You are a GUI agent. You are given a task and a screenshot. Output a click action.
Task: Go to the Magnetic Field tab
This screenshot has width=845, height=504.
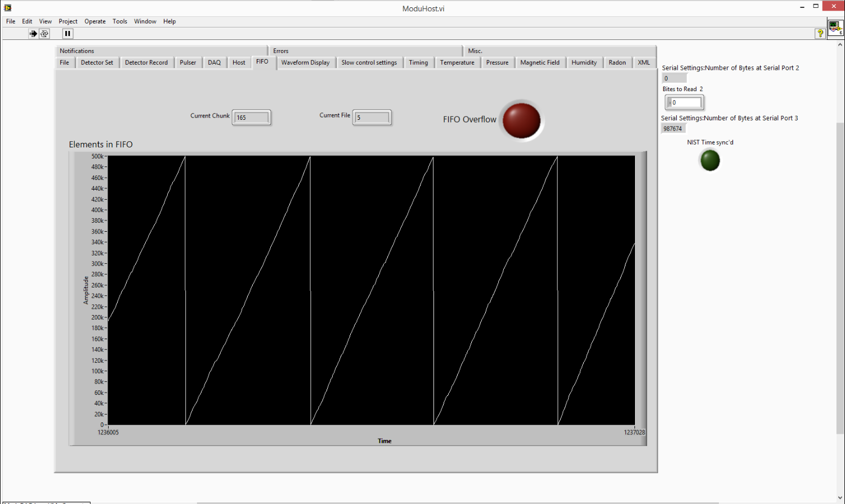click(539, 62)
